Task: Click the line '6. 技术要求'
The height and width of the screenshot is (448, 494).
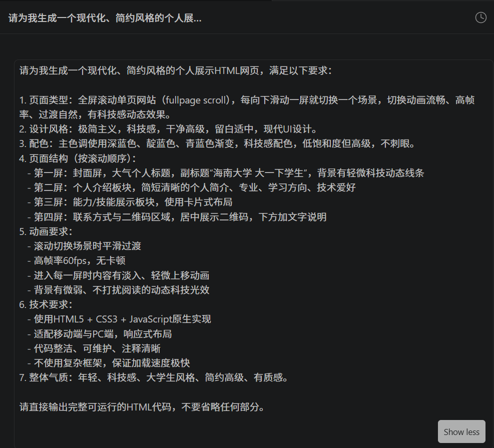Action: pos(46,304)
